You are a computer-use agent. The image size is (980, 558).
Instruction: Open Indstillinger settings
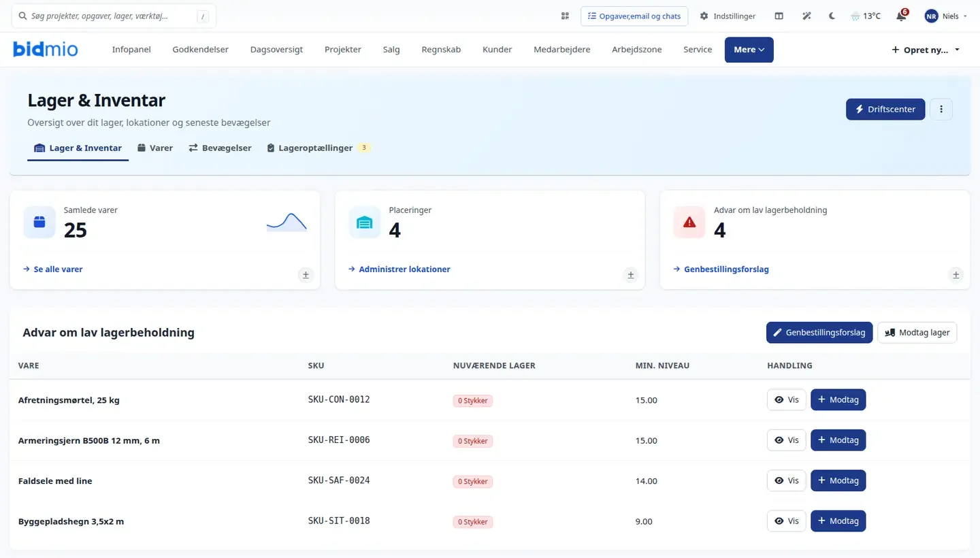tap(728, 16)
